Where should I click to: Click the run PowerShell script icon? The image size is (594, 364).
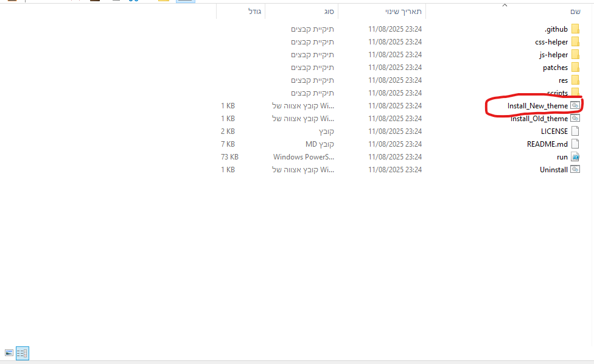tap(575, 157)
